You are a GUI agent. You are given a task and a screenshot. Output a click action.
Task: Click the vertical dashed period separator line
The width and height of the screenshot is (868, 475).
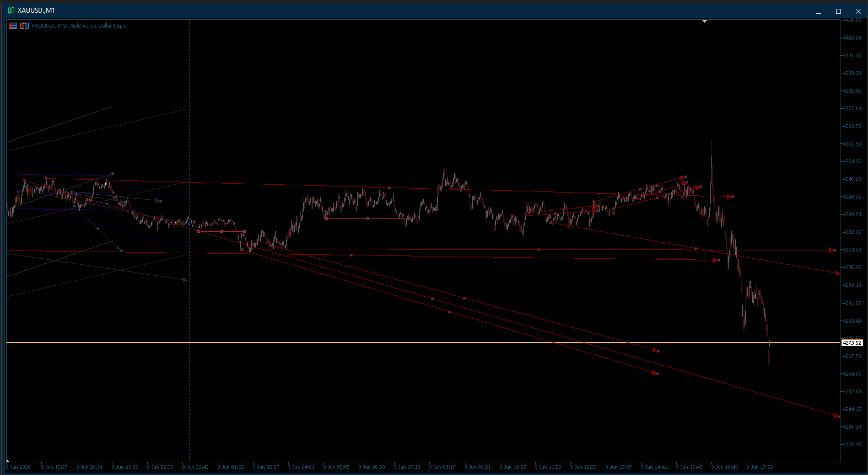pyautogui.click(x=190, y=240)
